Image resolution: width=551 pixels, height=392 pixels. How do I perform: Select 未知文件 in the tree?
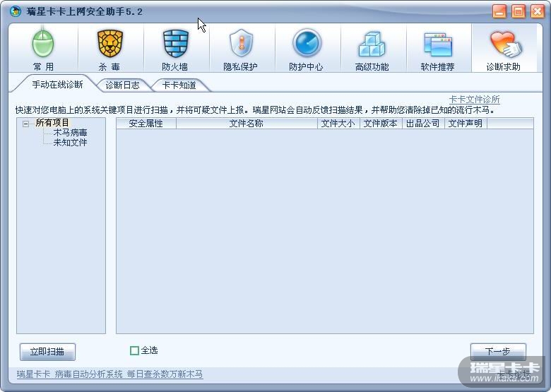(x=70, y=143)
